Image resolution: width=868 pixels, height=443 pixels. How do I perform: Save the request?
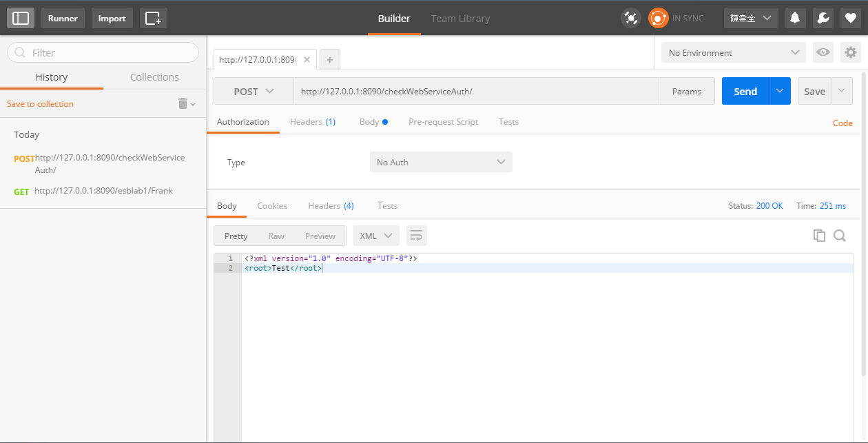pos(815,91)
